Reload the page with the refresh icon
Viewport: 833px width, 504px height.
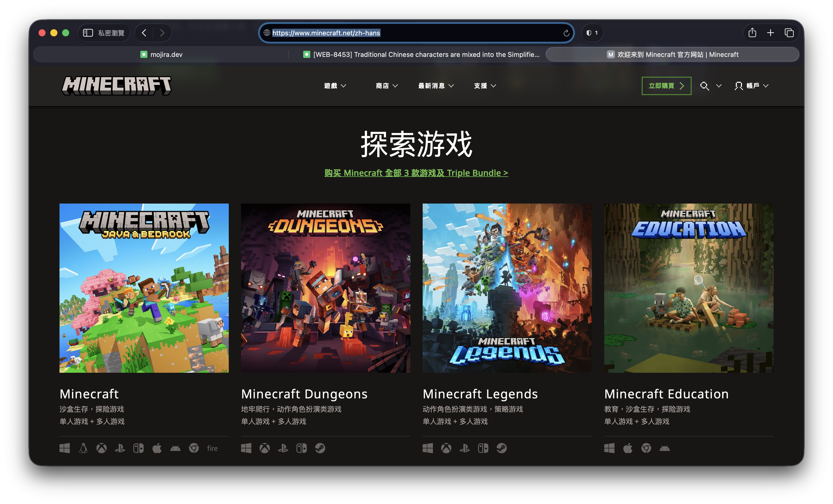(x=566, y=33)
